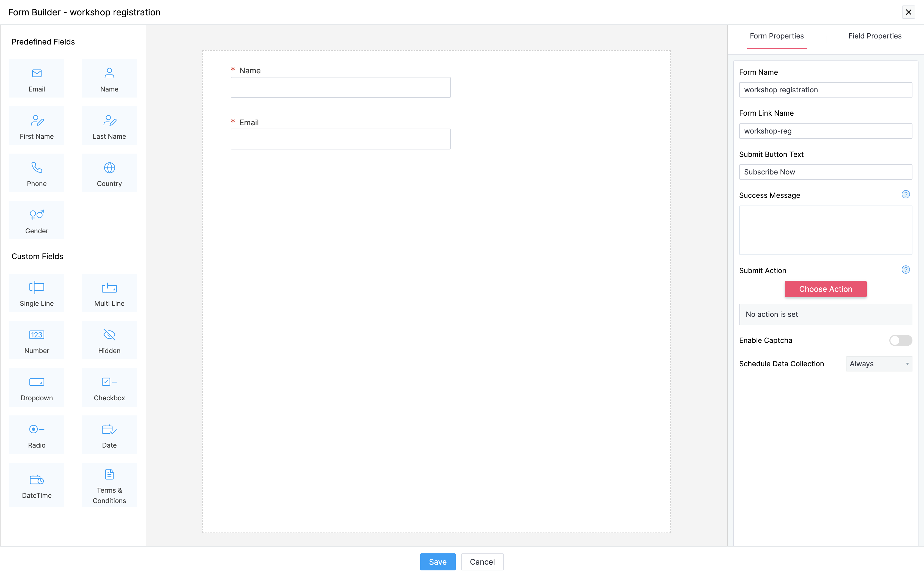This screenshot has height=577, width=924.
Task: Select the DateTime field tile
Action: (x=37, y=485)
